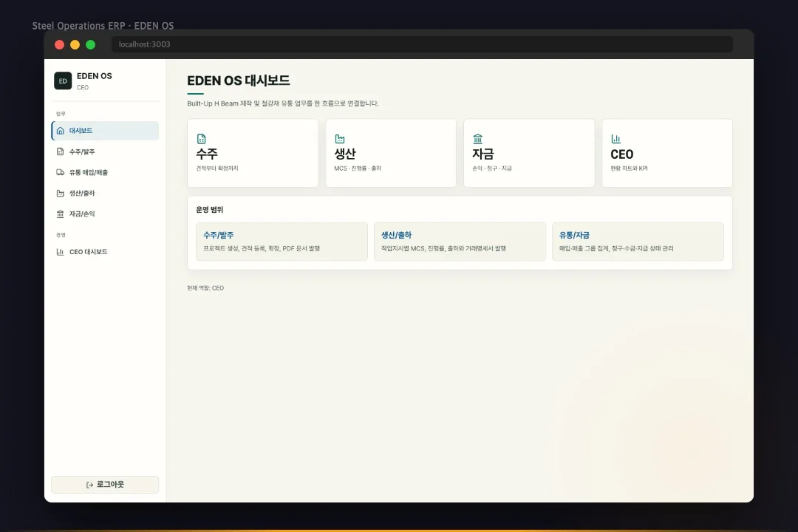Click the 견적부터 확정까지 subtitle
The width and height of the screenshot is (798, 532).
point(217,168)
